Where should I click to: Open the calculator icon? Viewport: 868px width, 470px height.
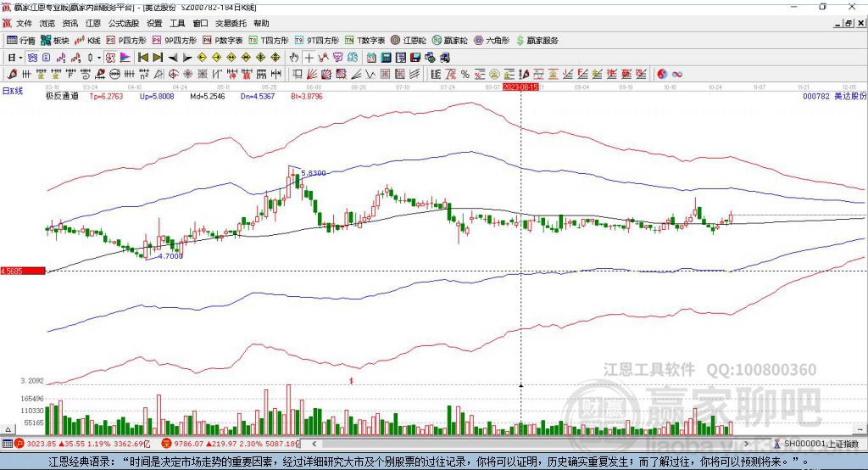(386, 58)
